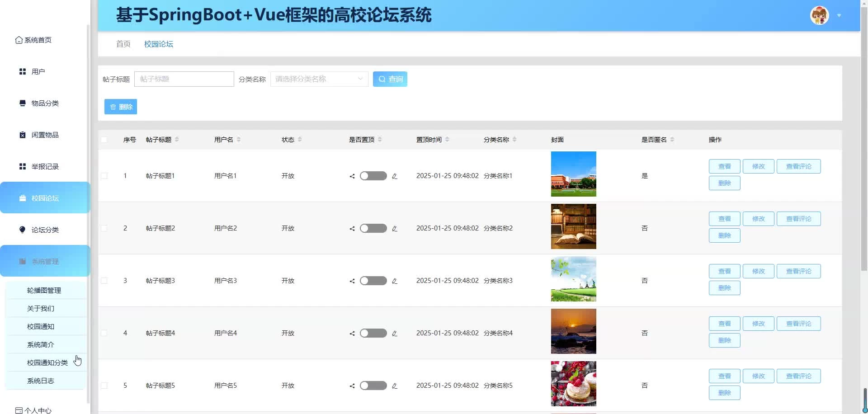868x414 pixels.
Task: Open the 分类名称 category dropdown
Action: click(x=319, y=79)
